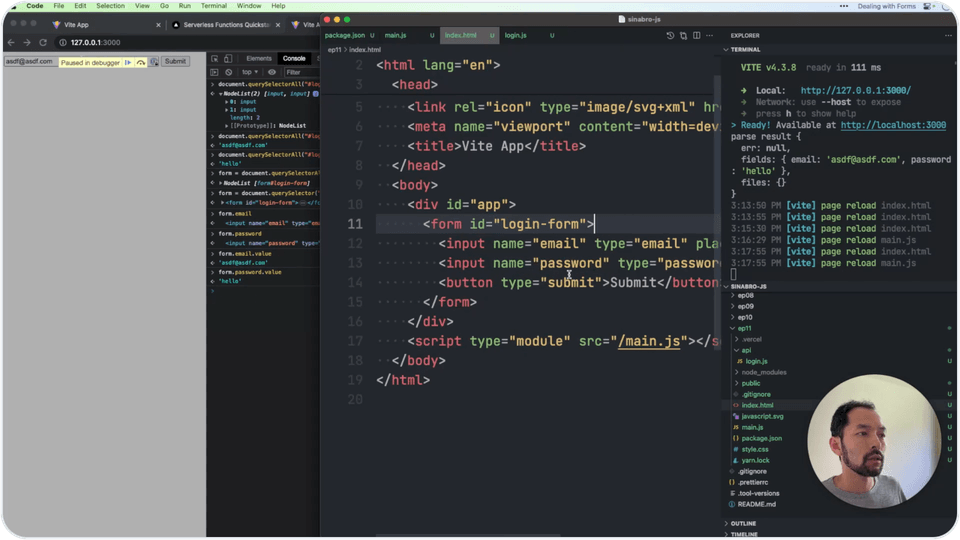Open style.css file in explorer
Screen dimensions: 960x540
click(755, 449)
